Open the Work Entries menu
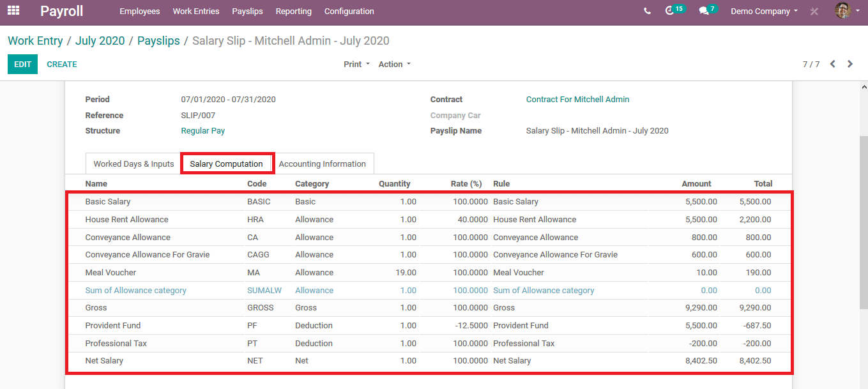868x389 pixels. pyautogui.click(x=196, y=11)
